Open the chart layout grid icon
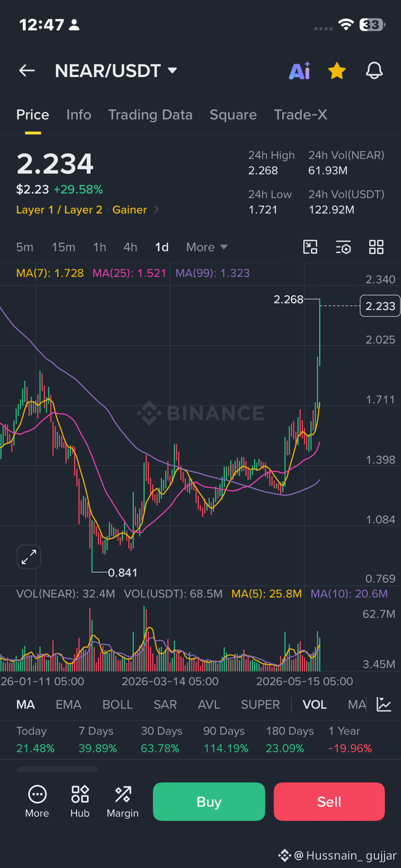Viewport: 401px width, 868px height. pos(376,247)
